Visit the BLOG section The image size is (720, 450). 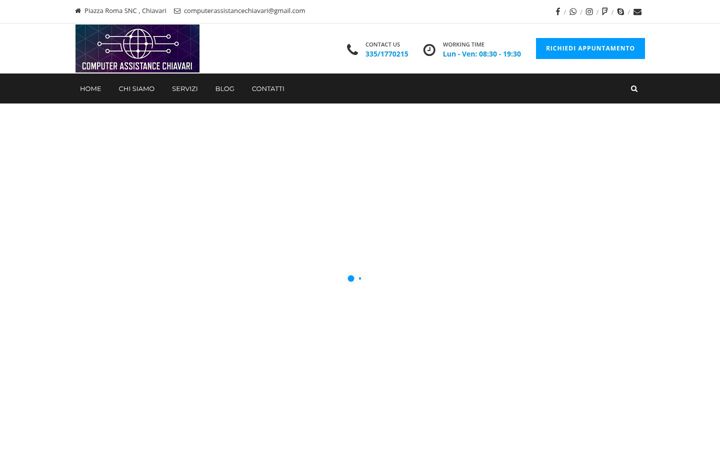point(225,89)
